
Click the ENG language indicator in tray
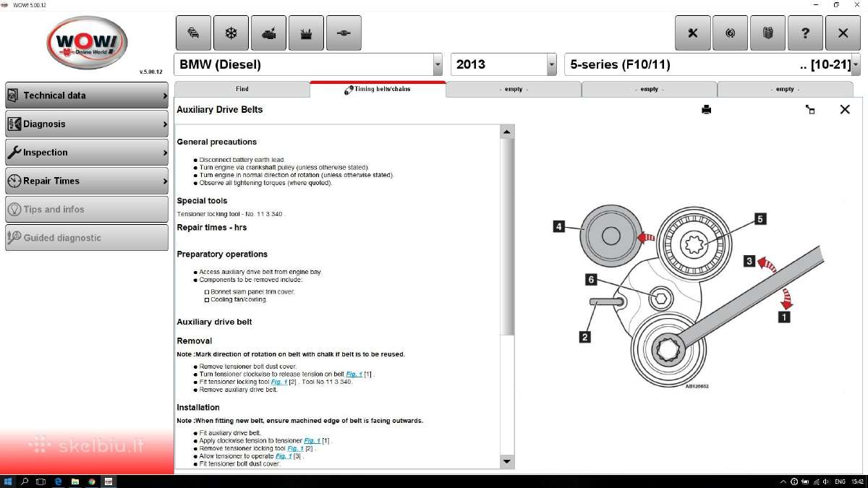point(840,481)
